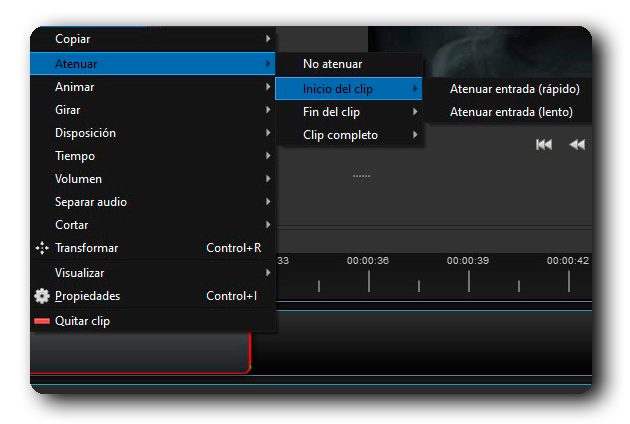Select Inicio del clip submenu
The image size is (630, 424).
pyautogui.click(x=349, y=88)
